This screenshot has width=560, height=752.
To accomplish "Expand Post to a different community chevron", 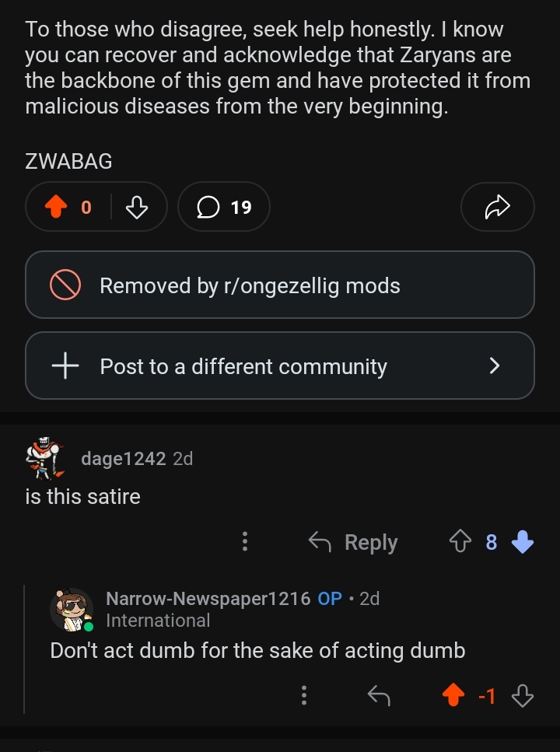I will (x=494, y=366).
